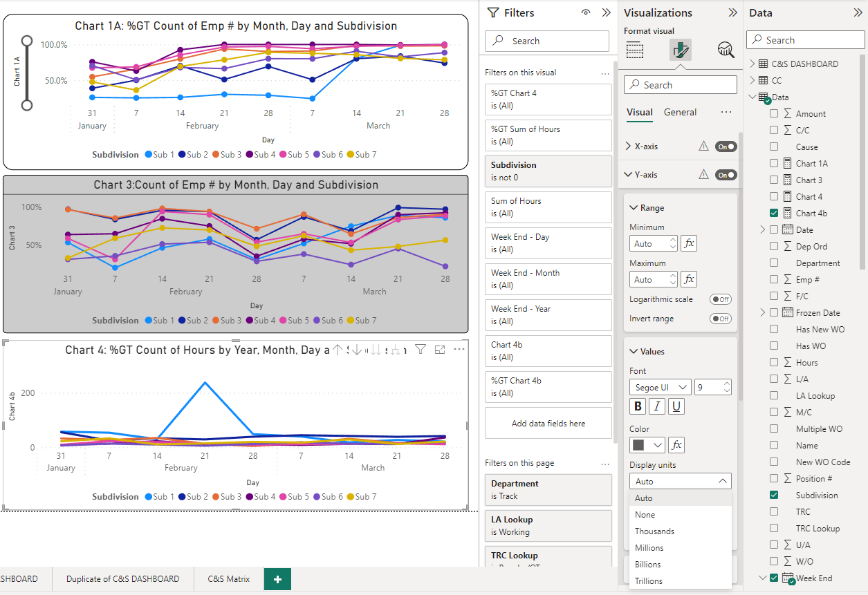Check the Chart 1A field checkbox
Viewport: 868px width, 595px height.
tap(774, 163)
